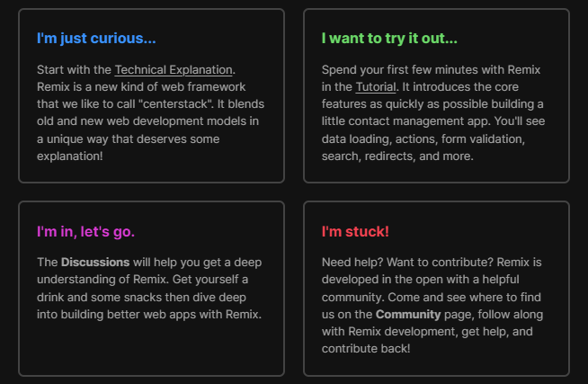The image size is (588, 384).
Task: Follow the bold Discussions link
Action: click(95, 262)
